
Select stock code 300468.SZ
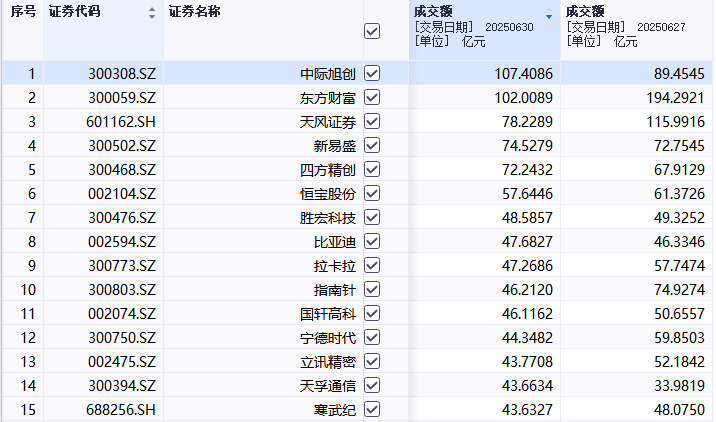click(122, 170)
